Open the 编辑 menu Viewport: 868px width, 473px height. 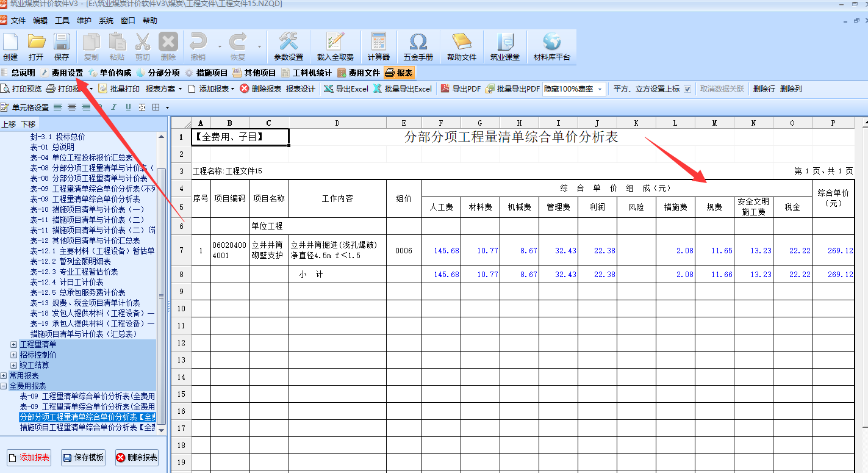click(x=40, y=21)
